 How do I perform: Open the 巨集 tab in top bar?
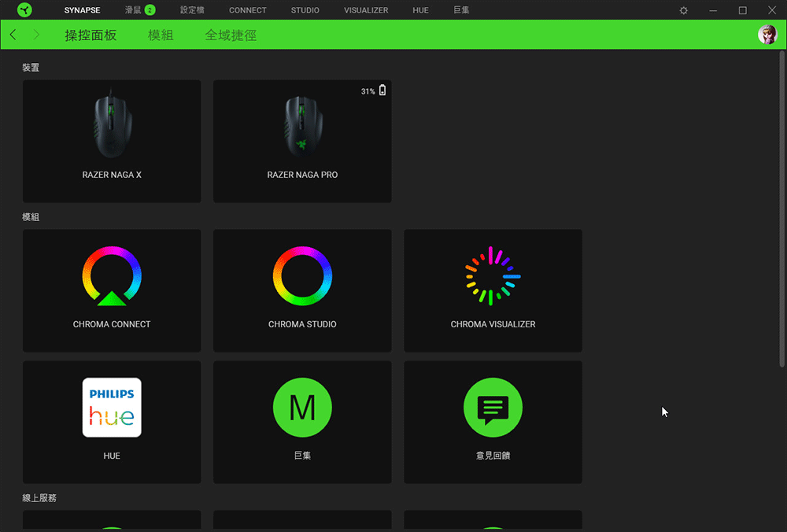point(461,10)
